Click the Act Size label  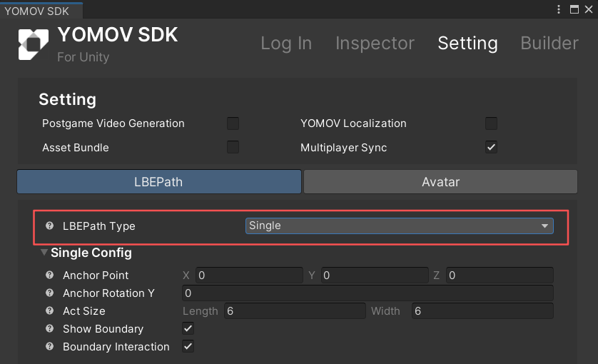pos(84,311)
